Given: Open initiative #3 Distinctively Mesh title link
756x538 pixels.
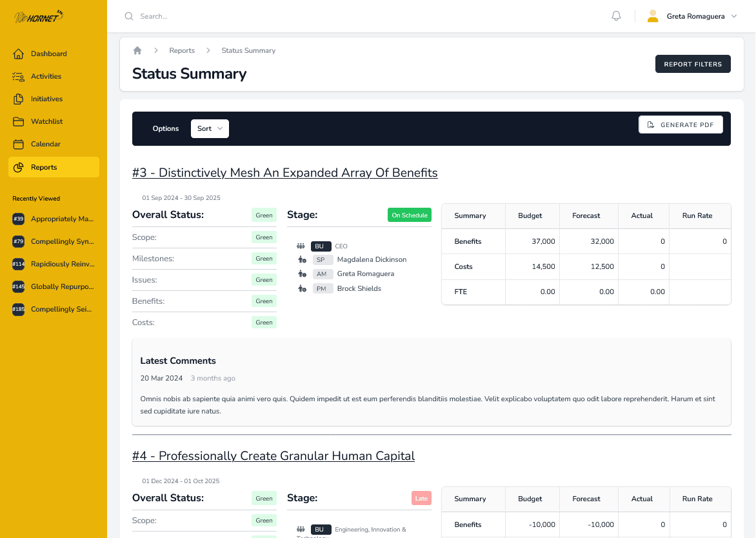Looking at the screenshot, I should click(284, 173).
